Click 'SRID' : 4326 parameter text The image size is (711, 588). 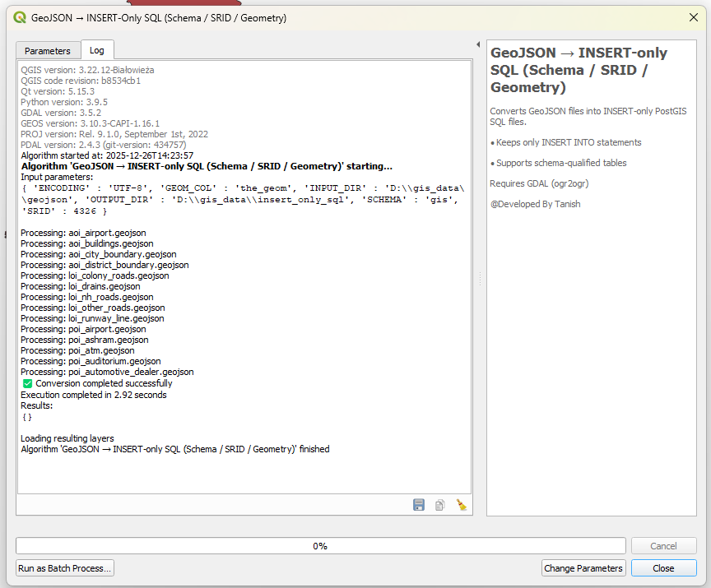pos(64,211)
